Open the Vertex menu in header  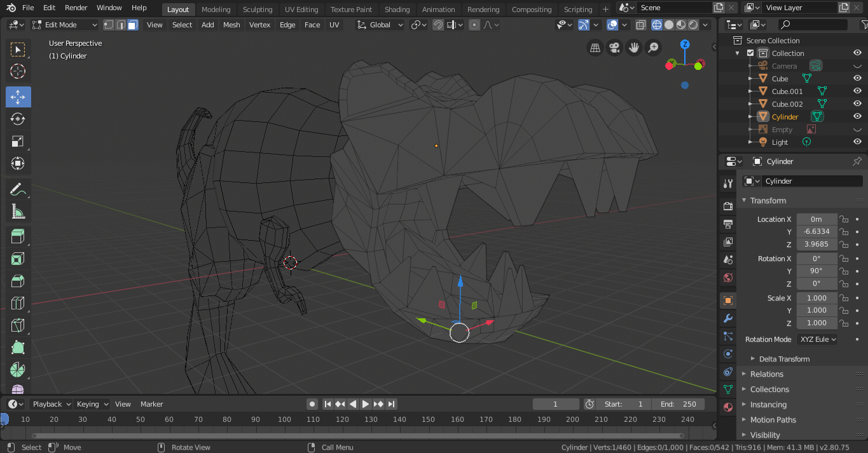coord(259,25)
